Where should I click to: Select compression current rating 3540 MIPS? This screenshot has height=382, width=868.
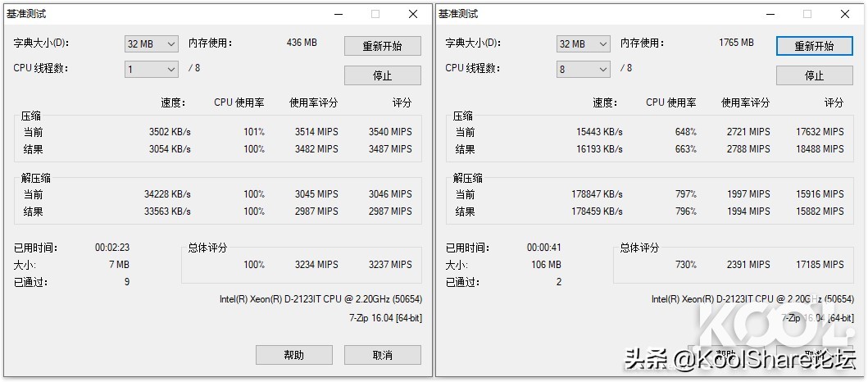tap(390, 132)
